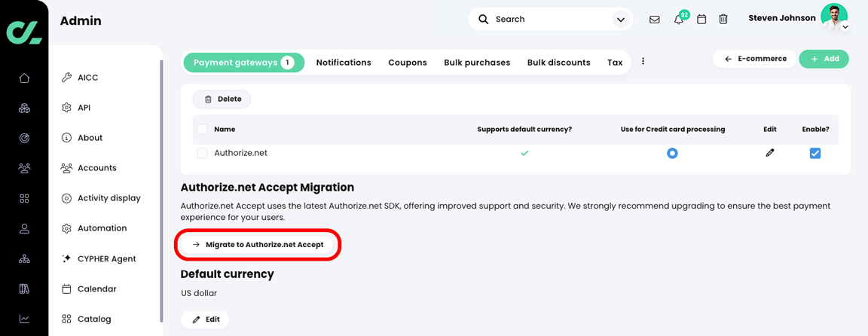Open the cubes modules icon in left rail
The image size is (868, 336).
pyautogui.click(x=24, y=108)
